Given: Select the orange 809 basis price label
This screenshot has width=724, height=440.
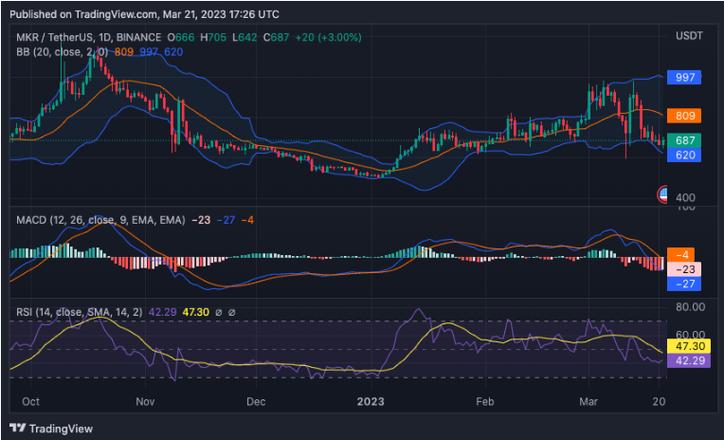Looking at the screenshot, I should pyautogui.click(x=684, y=115).
